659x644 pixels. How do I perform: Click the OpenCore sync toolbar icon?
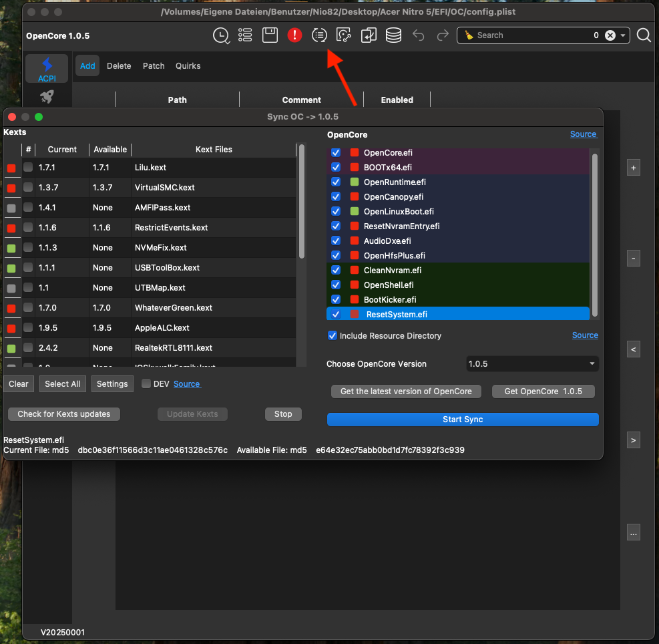pyautogui.click(x=319, y=35)
